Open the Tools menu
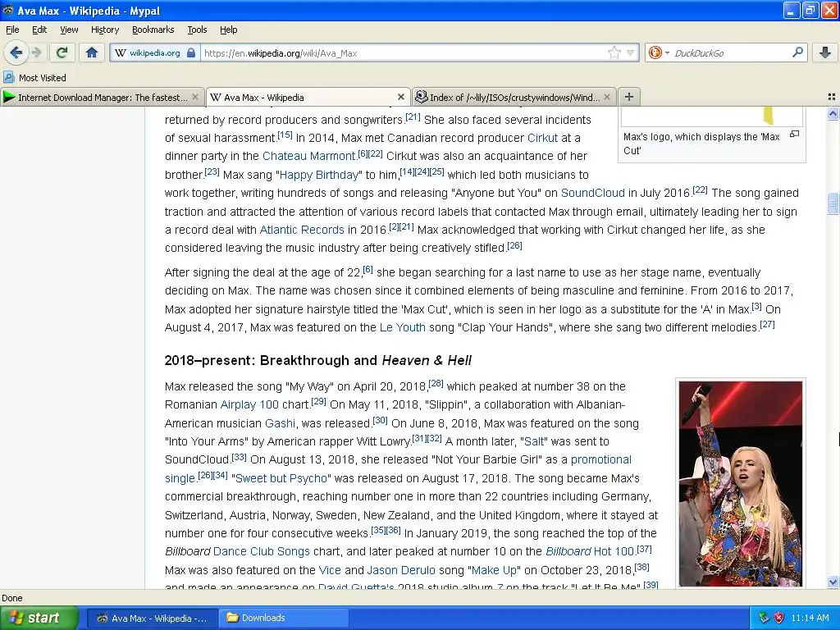Viewport: 840px width, 630px height. click(x=197, y=30)
